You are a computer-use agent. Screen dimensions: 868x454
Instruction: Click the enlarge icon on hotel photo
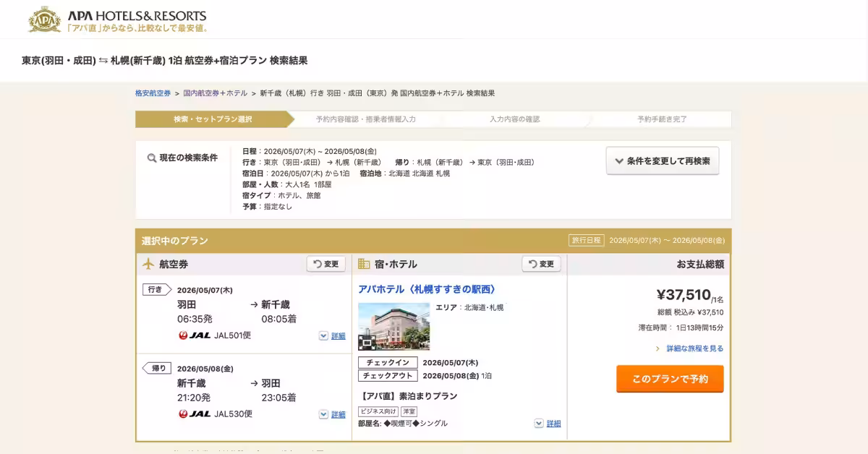pyautogui.click(x=365, y=343)
